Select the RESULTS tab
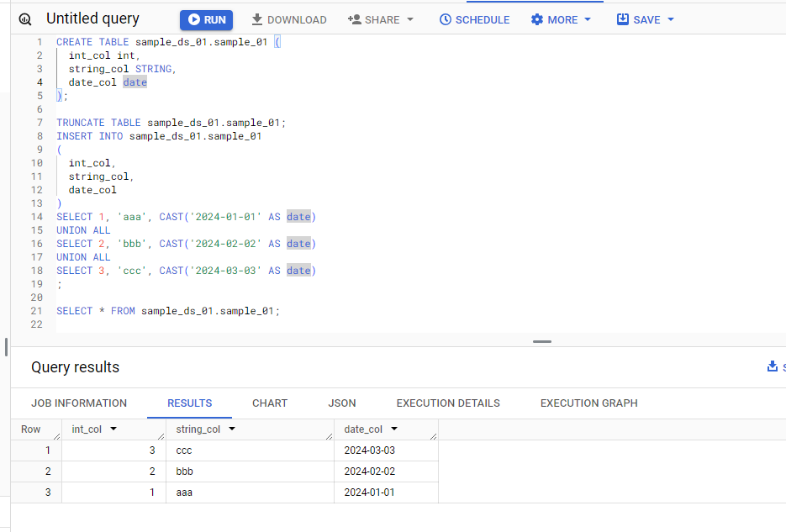Image resolution: width=786 pixels, height=532 pixels. (189, 403)
